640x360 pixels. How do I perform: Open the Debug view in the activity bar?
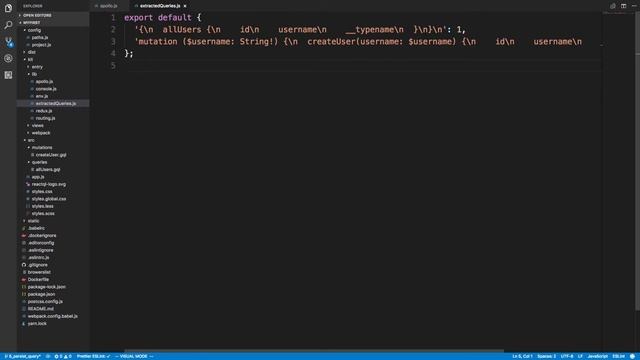8,58
